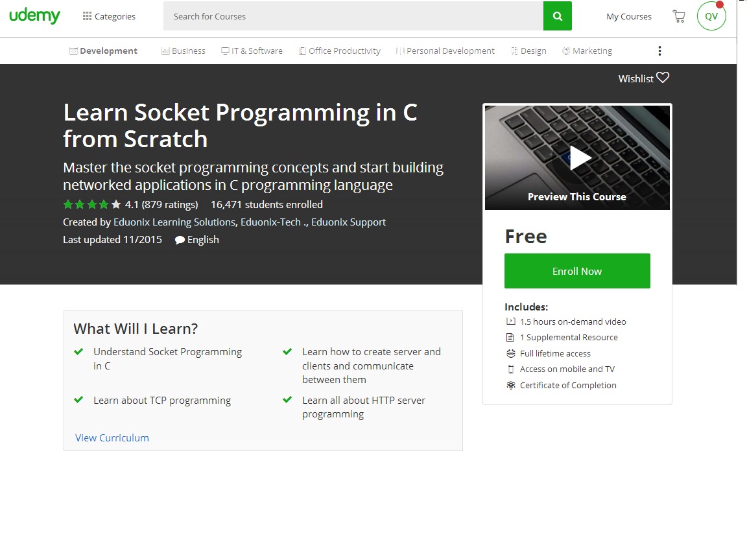Select the Design category tab
This screenshot has height=560, width=747.
pyautogui.click(x=529, y=51)
